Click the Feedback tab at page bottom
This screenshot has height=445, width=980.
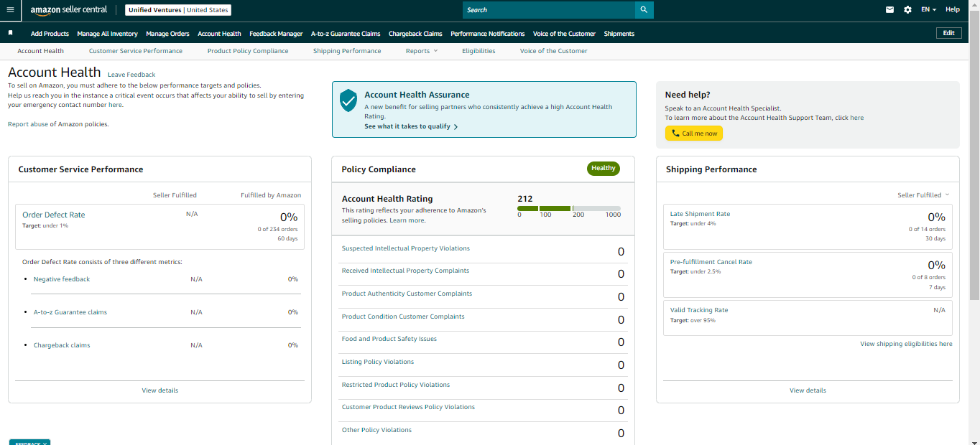point(29,442)
